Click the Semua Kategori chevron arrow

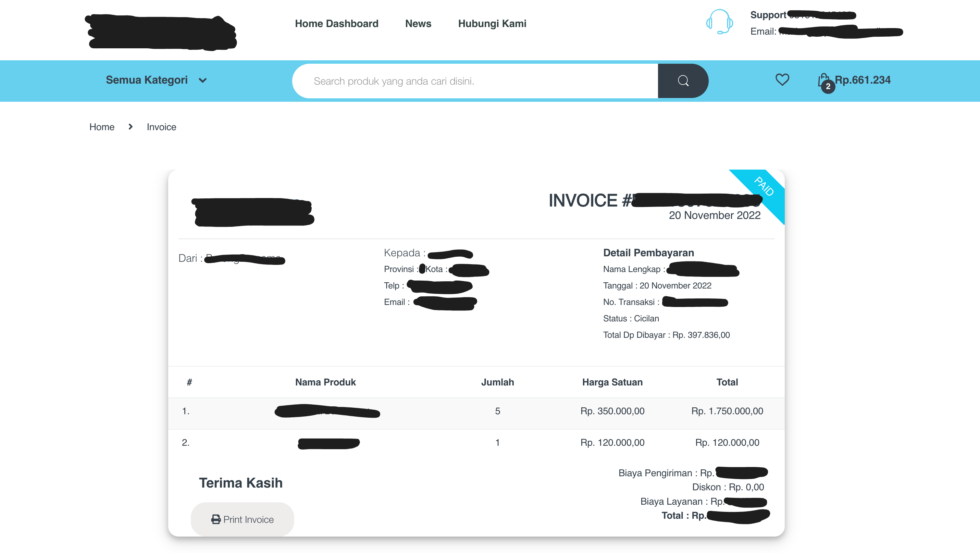[x=203, y=80]
